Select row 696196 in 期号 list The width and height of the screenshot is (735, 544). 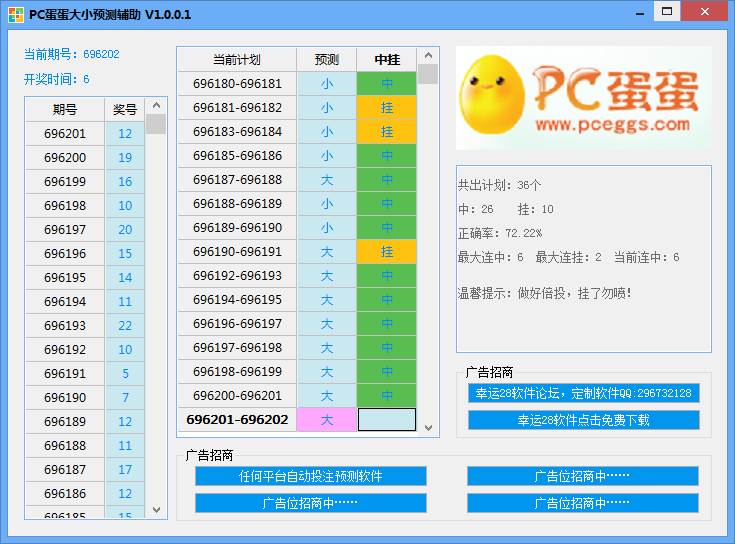[x=85, y=253]
